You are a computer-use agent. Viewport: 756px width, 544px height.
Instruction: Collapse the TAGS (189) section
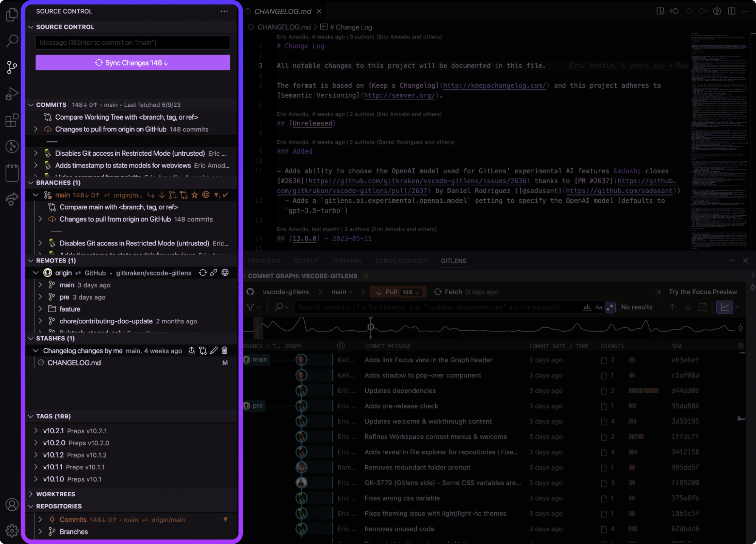pyautogui.click(x=31, y=417)
